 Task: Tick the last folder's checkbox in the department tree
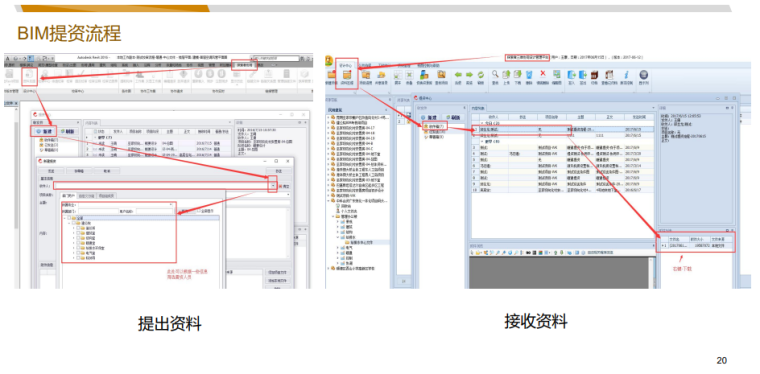click(78, 258)
